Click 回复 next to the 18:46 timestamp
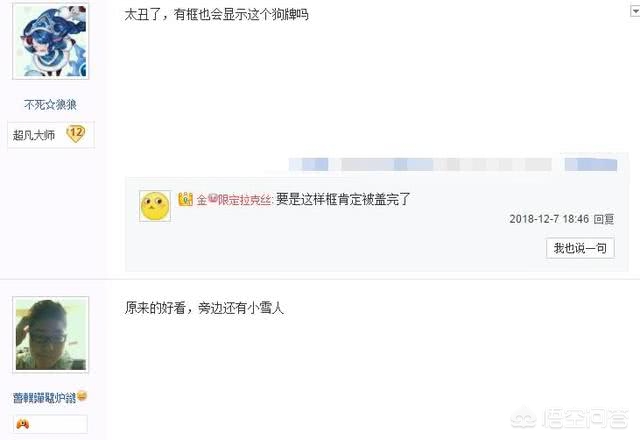Screen dimensions: 640x440 [x=604, y=219]
